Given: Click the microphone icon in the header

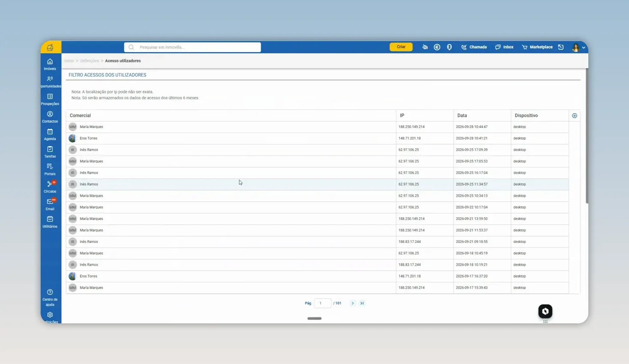Looking at the screenshot, I should click(x=449, y=47).
